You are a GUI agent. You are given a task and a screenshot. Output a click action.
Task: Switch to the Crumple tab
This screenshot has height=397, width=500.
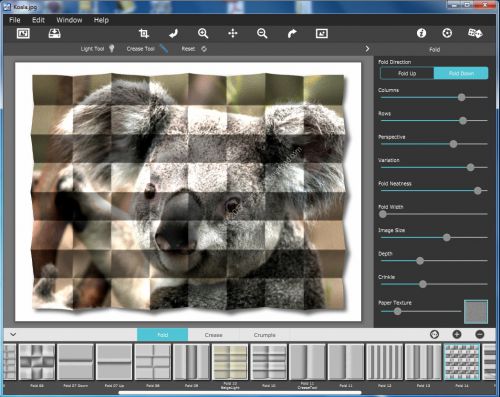pyautogui.click(x=264, y=335)
